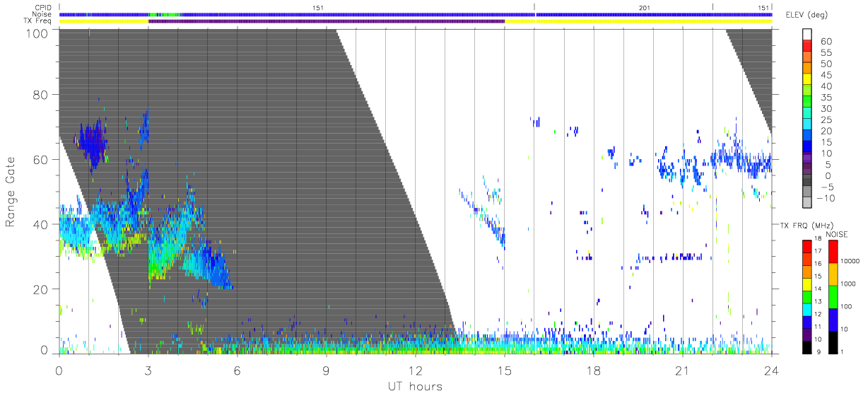
Task: Click the horizontal echo streak at gate 30 near 21 UT
Action: point(671,257)
